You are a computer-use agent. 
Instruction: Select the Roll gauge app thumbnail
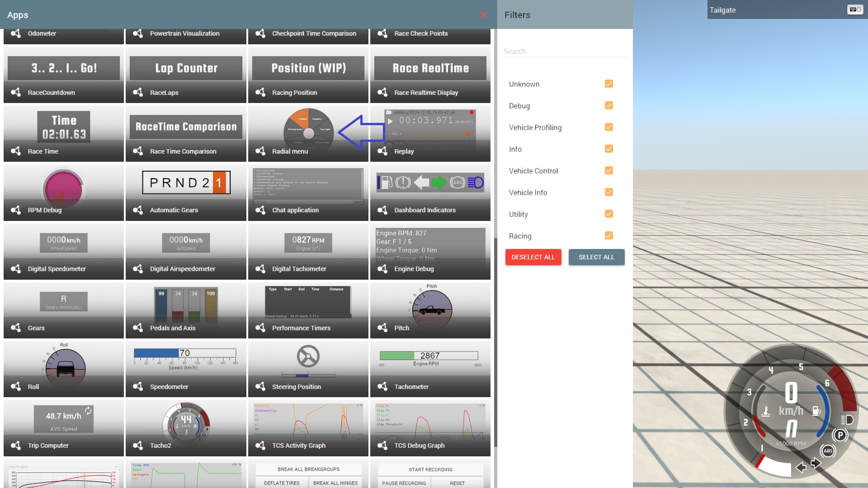click(x=64, y=369)
